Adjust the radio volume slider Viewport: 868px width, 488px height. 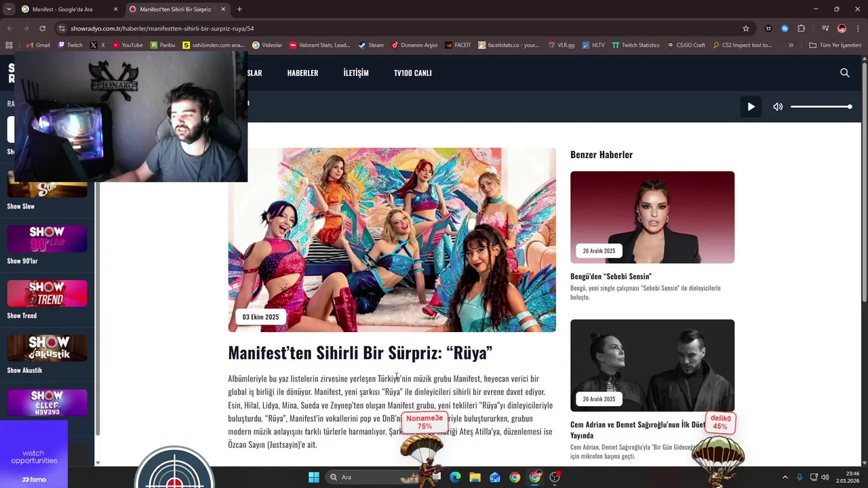[x=821, y=106]
